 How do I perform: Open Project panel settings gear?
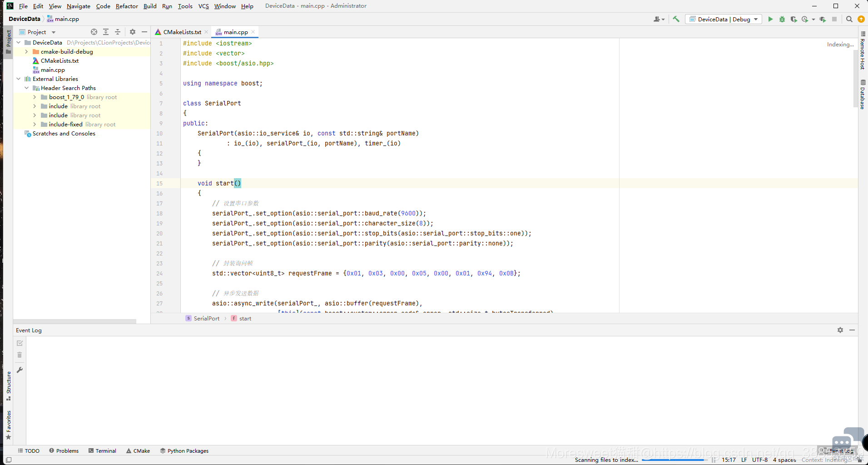point(133,32)
